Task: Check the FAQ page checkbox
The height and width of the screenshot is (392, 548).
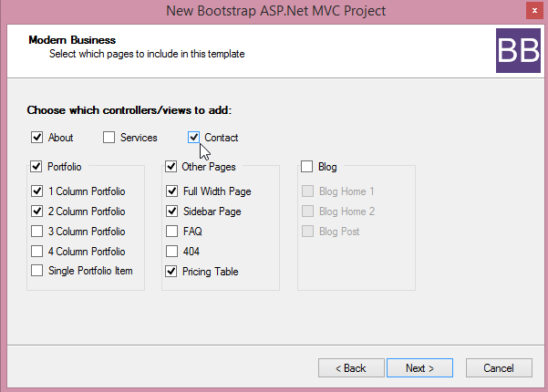Action: pyautogui.click(x=171, y=231)
